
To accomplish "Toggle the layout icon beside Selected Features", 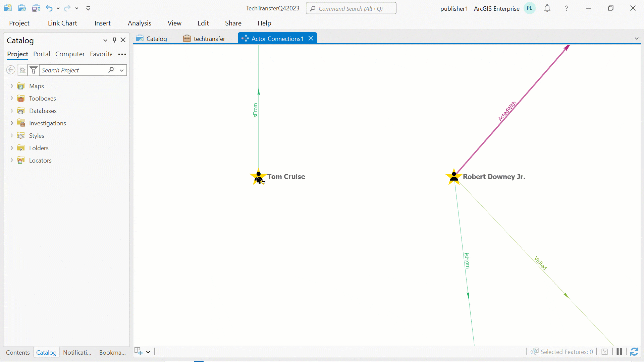I will pyautogui.click(x=605, y=352).
